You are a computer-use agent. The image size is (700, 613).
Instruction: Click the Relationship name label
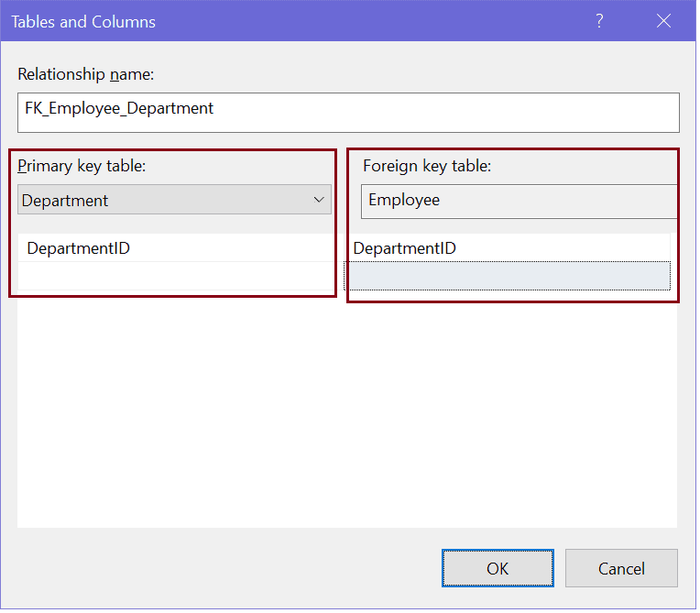pos(85,74)
